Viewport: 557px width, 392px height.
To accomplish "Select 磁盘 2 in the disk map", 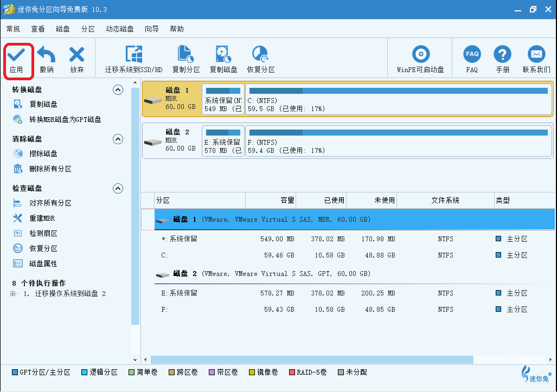I will 172,140.
